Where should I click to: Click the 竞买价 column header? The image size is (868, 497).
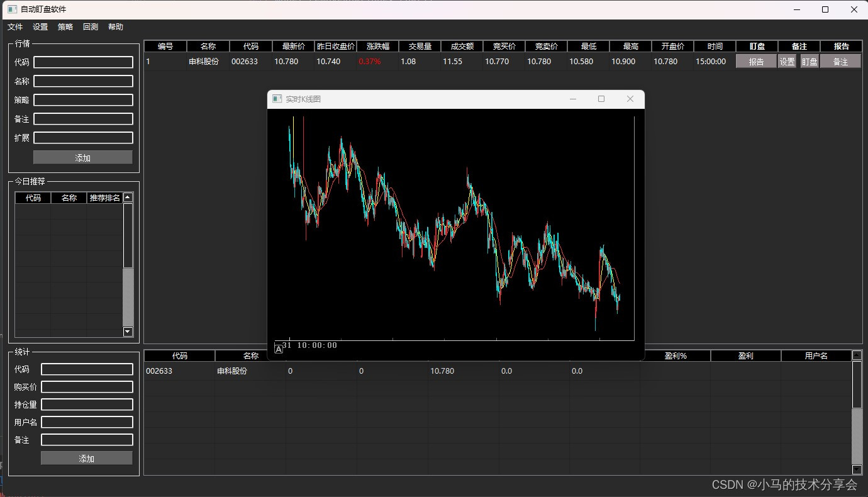point(504,46)
